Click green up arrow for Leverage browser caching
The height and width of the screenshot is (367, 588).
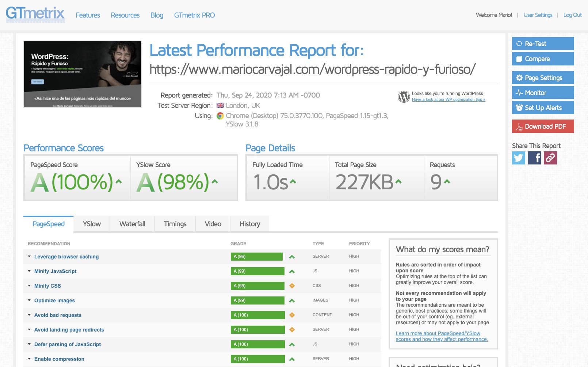(292, 257)
